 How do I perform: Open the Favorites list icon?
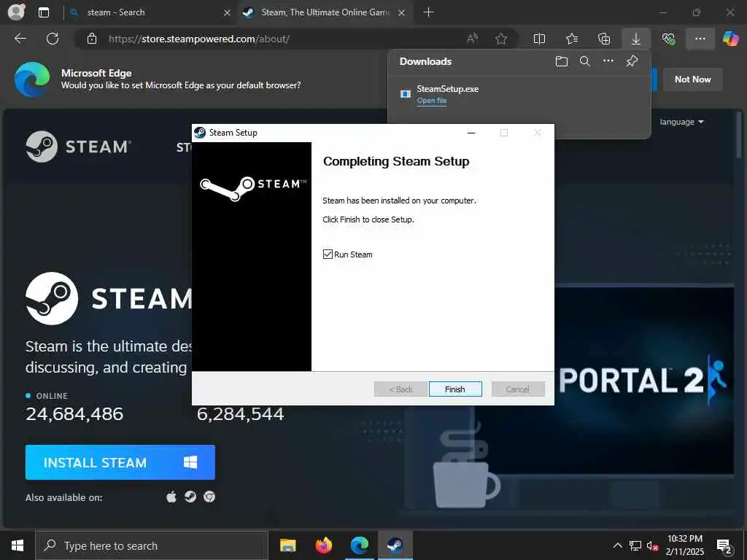[572, 39]
